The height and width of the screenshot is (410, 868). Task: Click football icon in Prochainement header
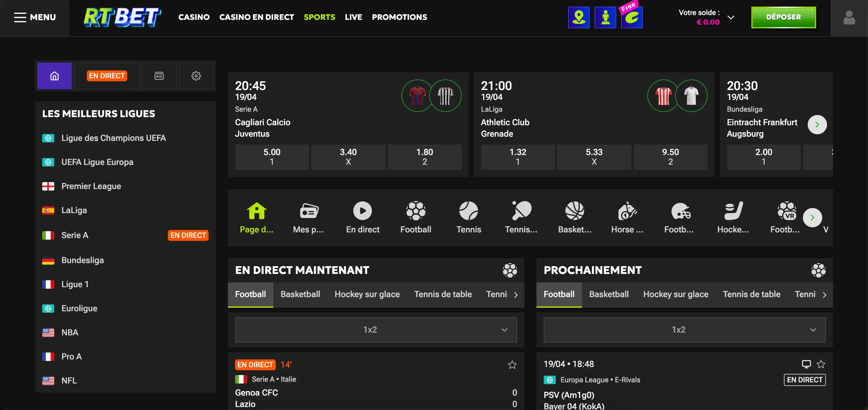tap(819, 270)
